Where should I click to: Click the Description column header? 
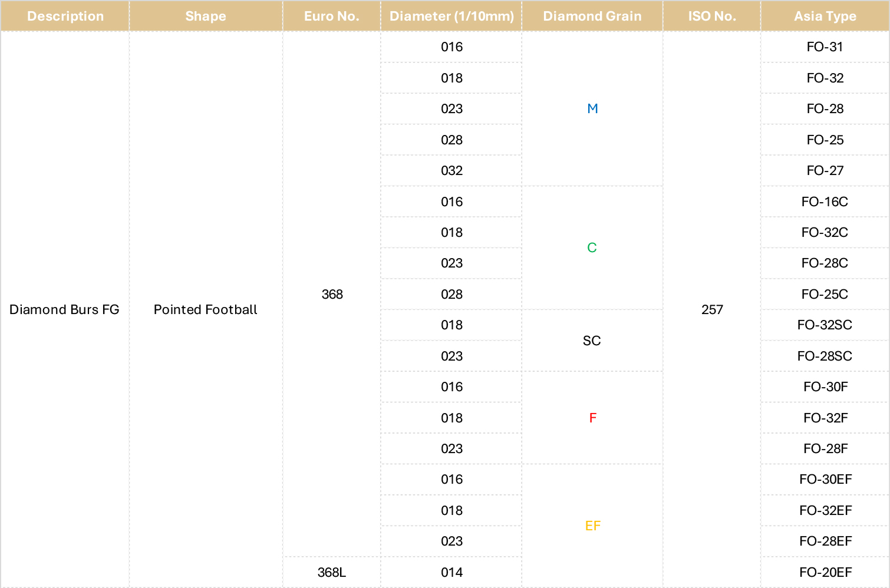[x=65, y=16]
